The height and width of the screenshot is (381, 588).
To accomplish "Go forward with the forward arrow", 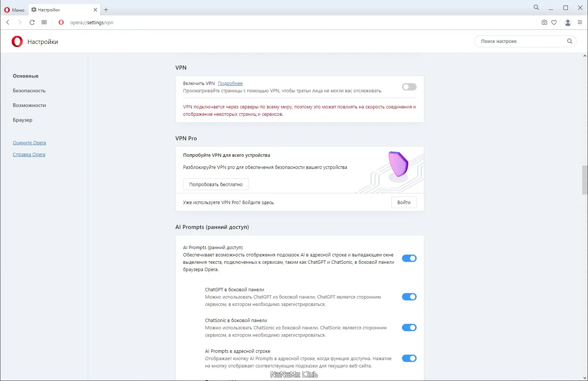I will tap(20, 22).
